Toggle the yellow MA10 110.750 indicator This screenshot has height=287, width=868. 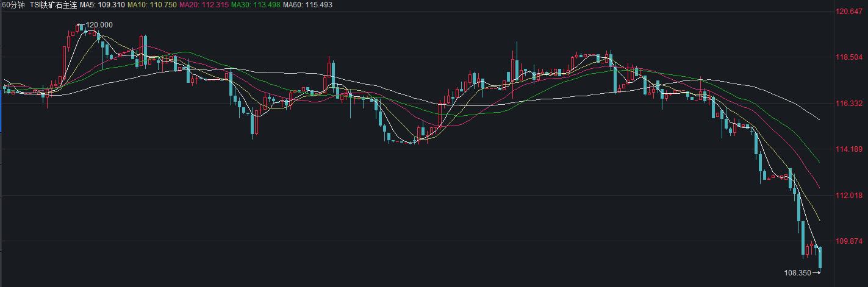(x=156, y=5)
